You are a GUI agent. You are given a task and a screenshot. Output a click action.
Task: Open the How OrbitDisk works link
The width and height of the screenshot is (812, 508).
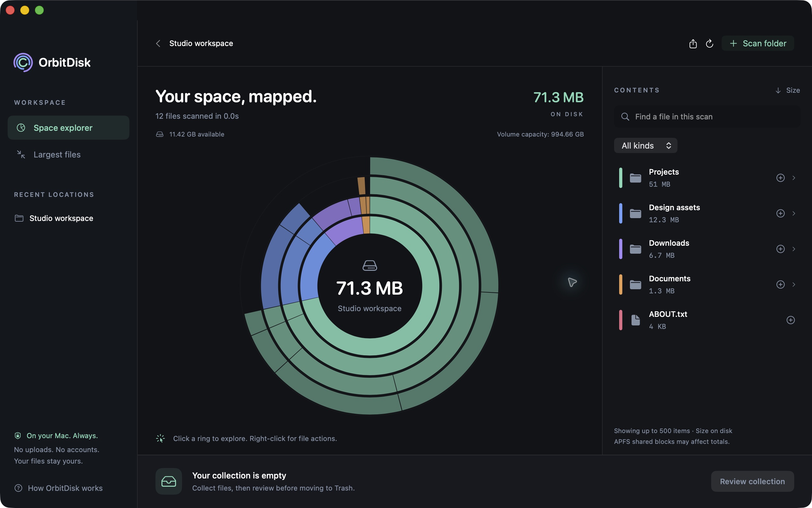pos(58,488)
